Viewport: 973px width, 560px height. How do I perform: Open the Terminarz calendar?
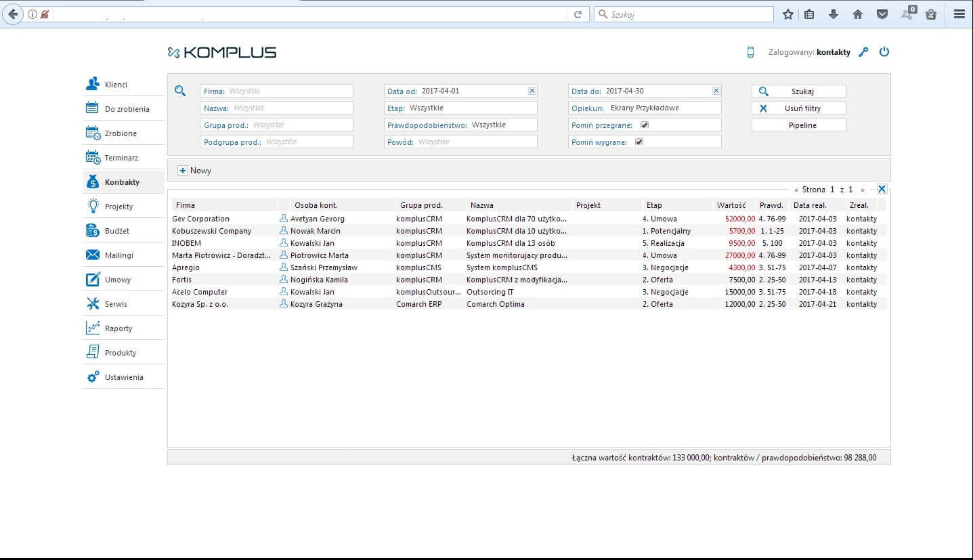tap(123, 158)
